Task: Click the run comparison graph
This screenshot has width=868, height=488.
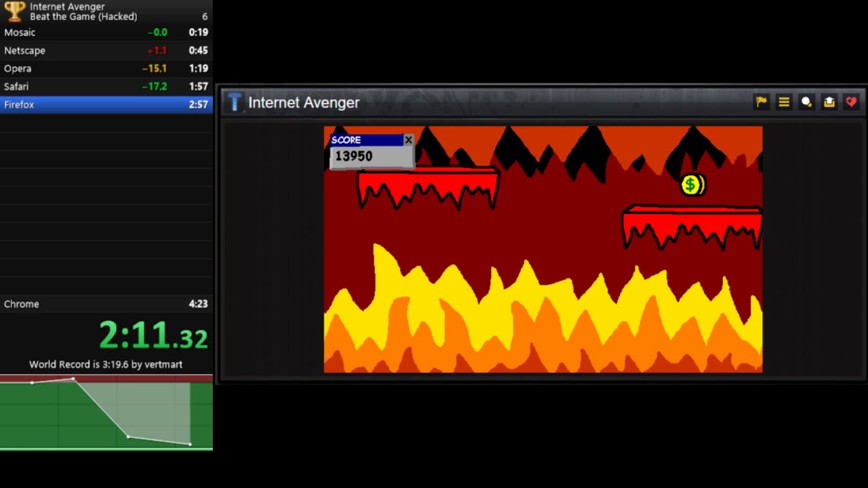Action: pyautogui.click(x=106, y=412)
